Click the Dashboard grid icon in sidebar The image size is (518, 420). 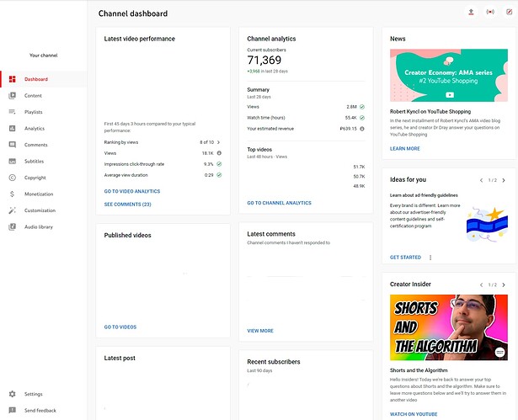[13, 79]
